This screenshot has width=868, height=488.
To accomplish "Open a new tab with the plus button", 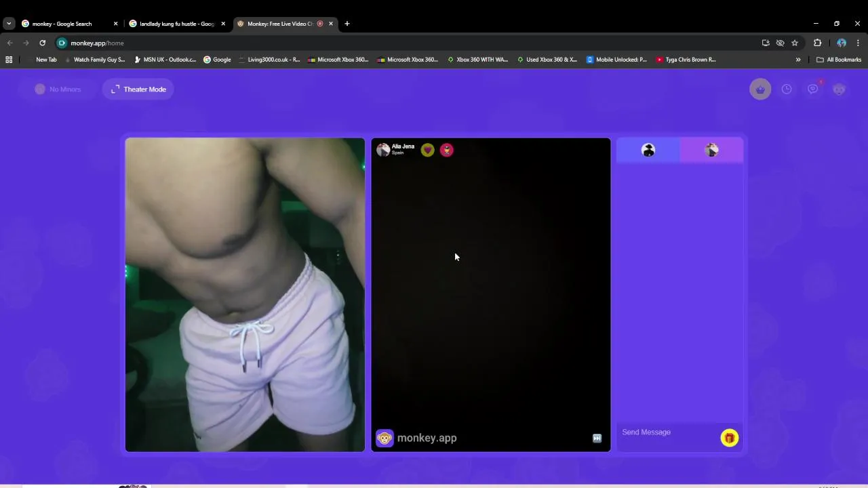I will (347, 24).
